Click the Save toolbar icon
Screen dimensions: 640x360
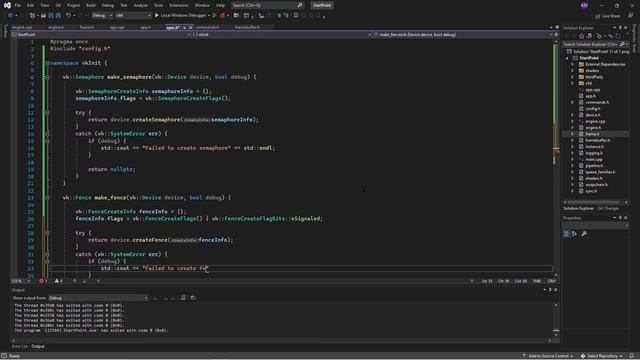click(x=51, y=16)
